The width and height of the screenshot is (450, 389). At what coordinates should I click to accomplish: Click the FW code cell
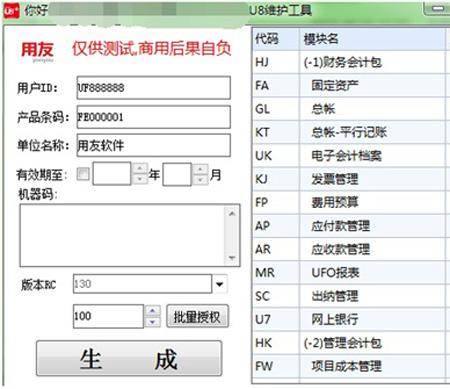[x=276, y=366]
